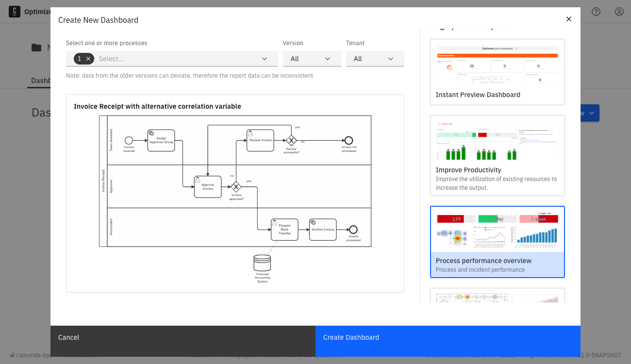Click the Invoice approved? gateway
The image size is (631, 364).
coord(236,187)
